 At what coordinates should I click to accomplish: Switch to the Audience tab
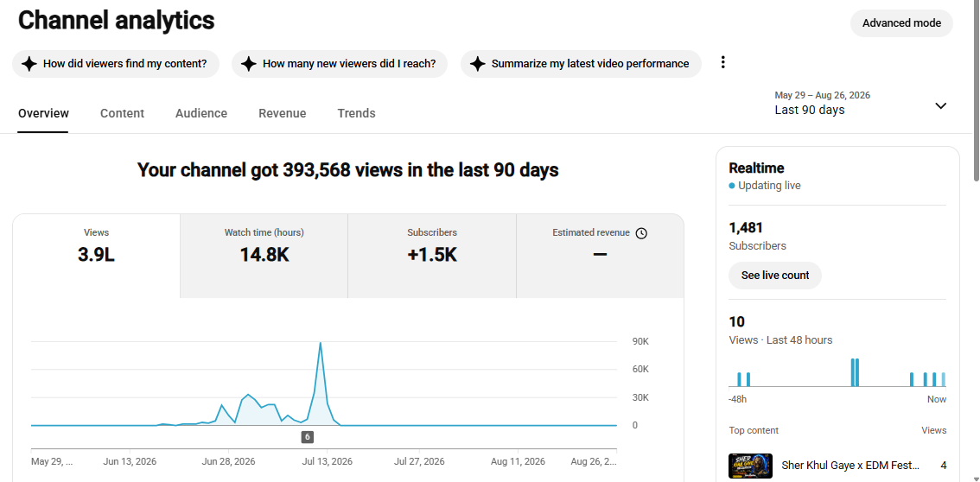click(x=201, y=114)
